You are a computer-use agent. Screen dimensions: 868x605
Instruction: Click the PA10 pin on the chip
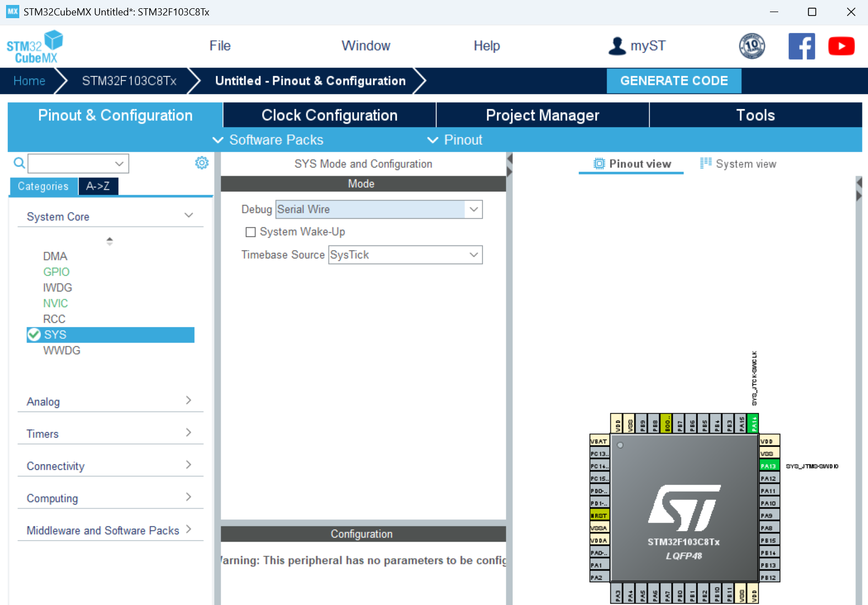tap(769, 503)
